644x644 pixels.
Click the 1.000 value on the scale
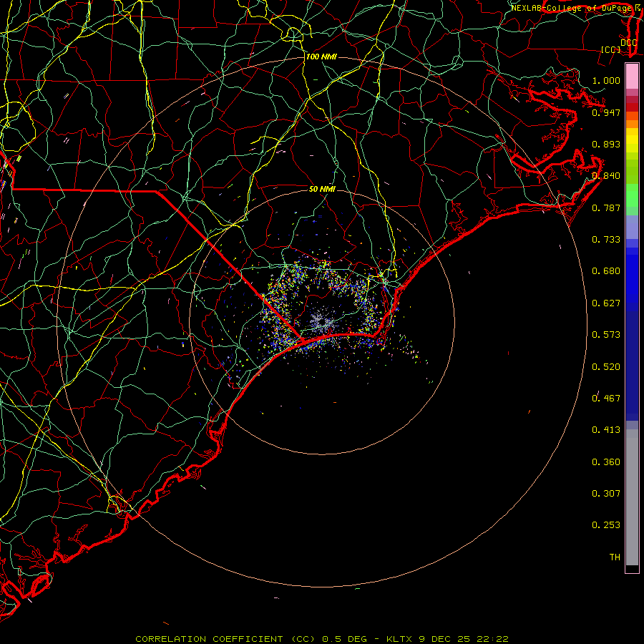click(x=606, y=80)
